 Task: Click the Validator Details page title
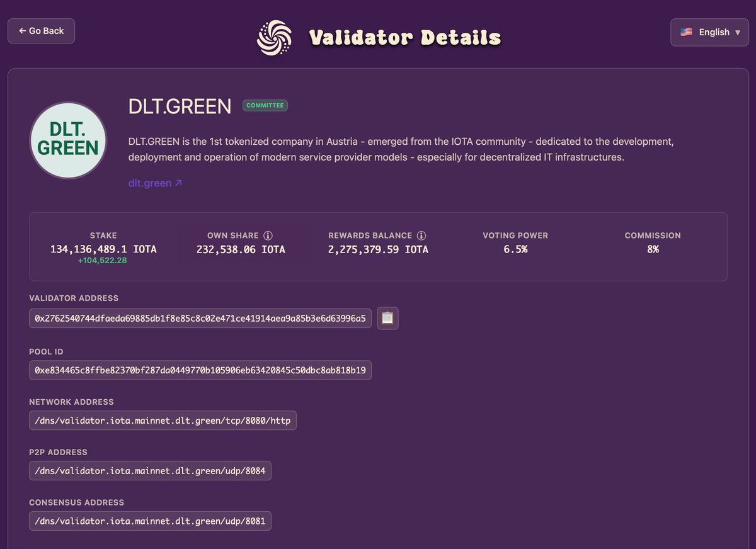point(405,38)
